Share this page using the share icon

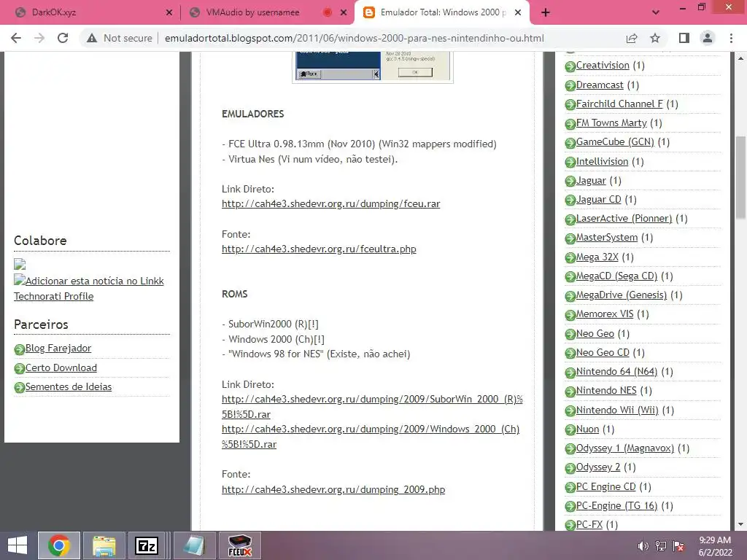click(632, 38)
